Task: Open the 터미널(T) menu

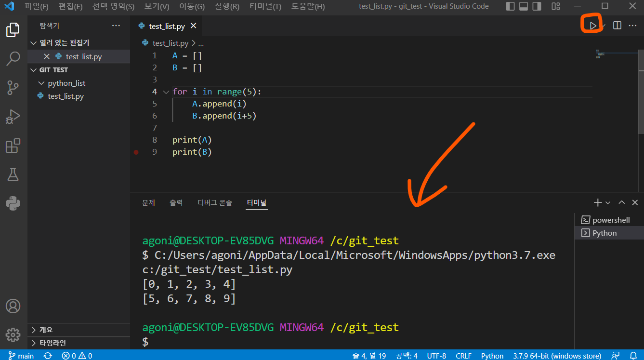Action: click(x=265, y=6)
